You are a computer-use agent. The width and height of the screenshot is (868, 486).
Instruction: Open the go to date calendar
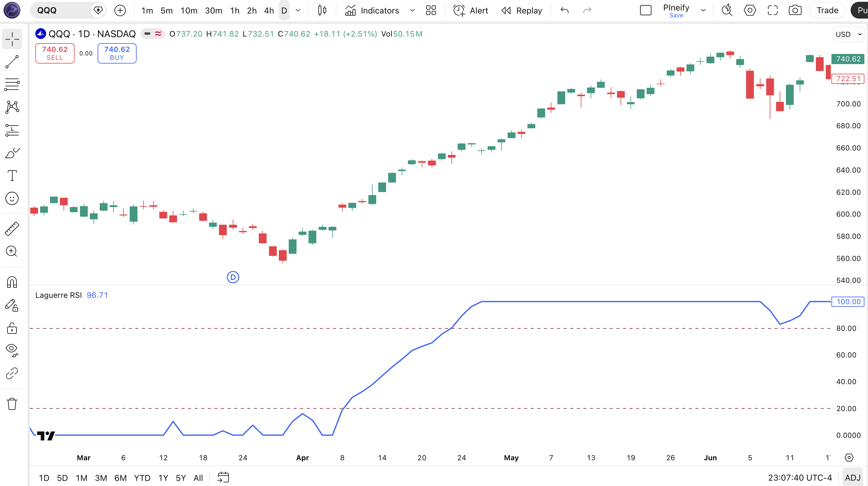[223, 477]
